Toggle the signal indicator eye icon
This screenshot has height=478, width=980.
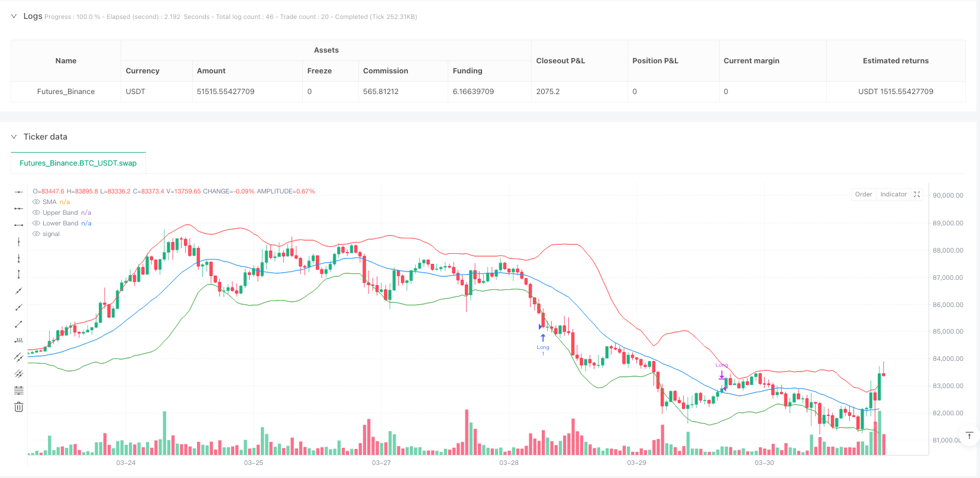37,234
